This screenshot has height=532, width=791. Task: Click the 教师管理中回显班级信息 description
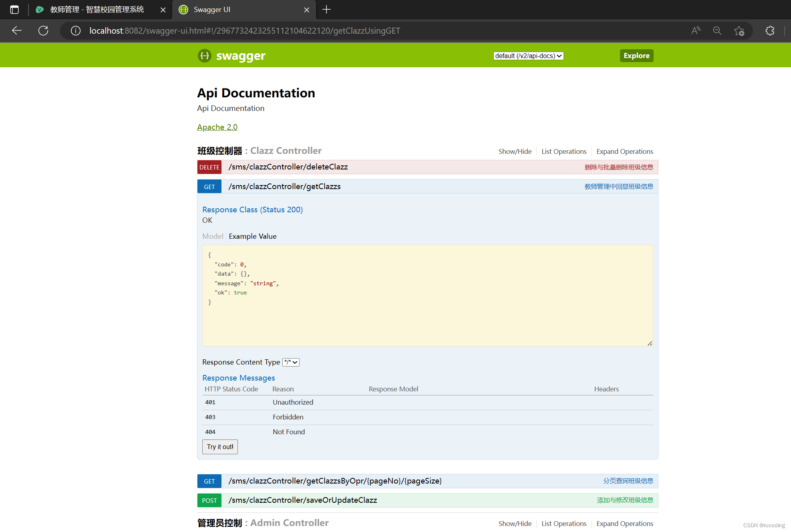point(619,186)
